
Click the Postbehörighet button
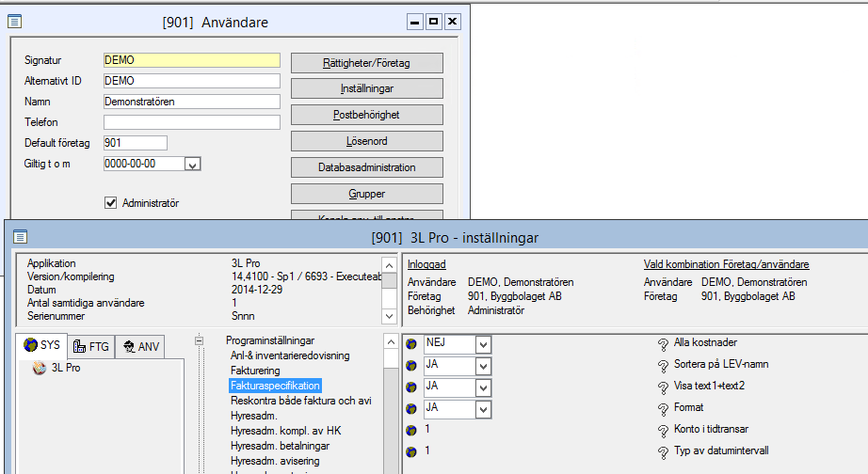(x=367, y=115)
